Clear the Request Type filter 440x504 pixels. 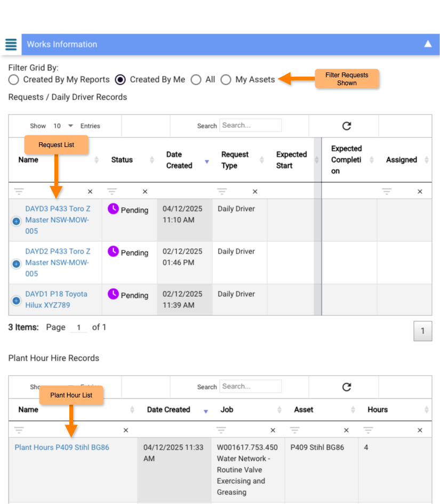point(255,192)
